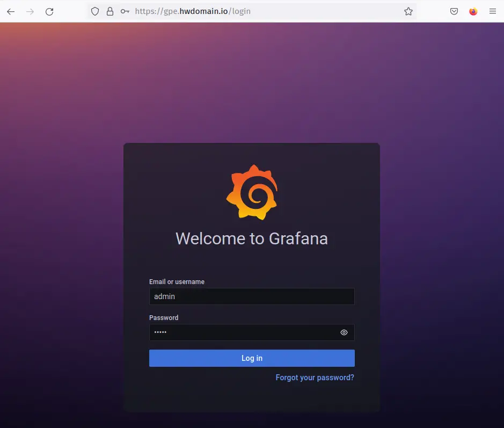Focus the Password field
504x428 pixels.
point(252,332)
